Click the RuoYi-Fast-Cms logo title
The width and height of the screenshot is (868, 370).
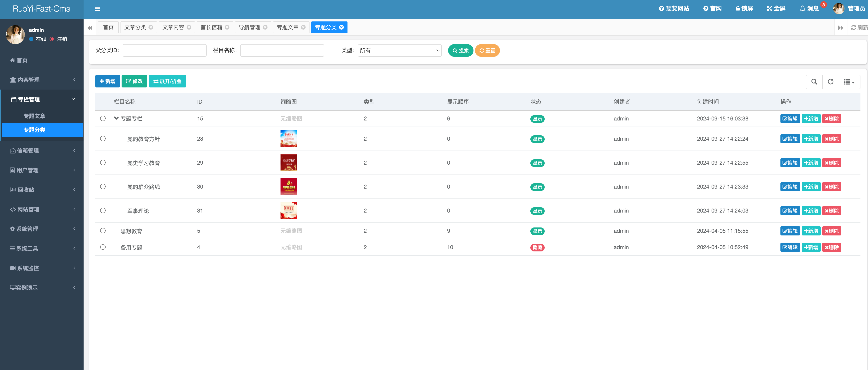tap(41, 9)
